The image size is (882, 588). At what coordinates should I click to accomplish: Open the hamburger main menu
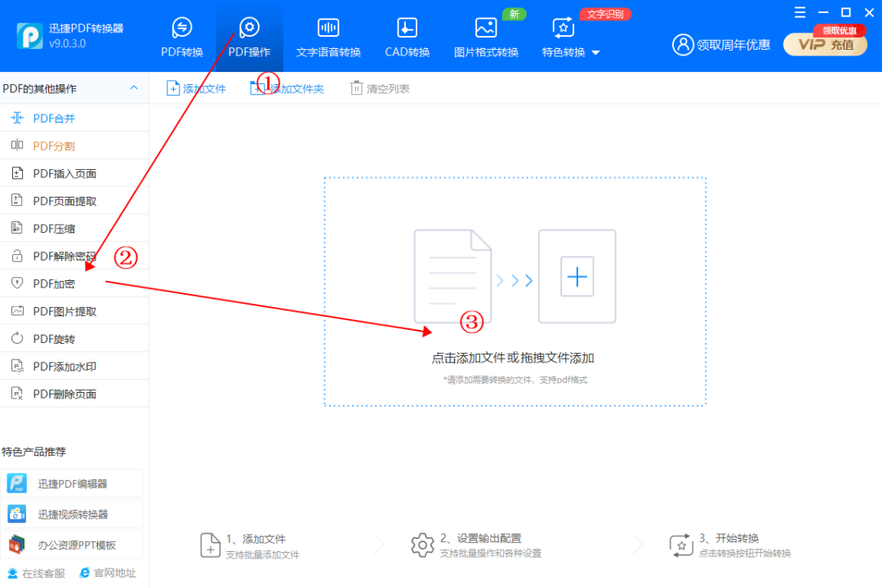[800, 12]
